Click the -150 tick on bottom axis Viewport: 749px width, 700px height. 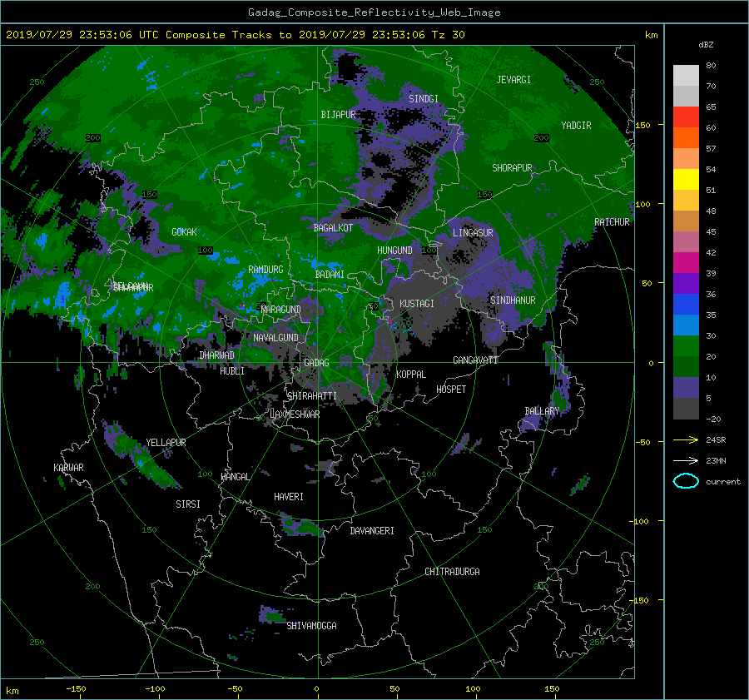(76, 689)
